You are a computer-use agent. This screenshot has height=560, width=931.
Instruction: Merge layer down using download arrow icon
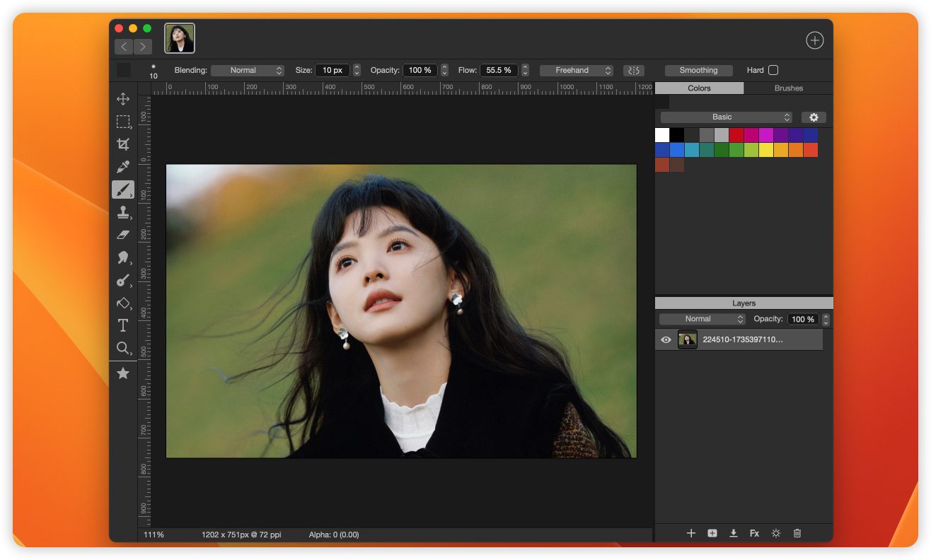pos(734,533)
